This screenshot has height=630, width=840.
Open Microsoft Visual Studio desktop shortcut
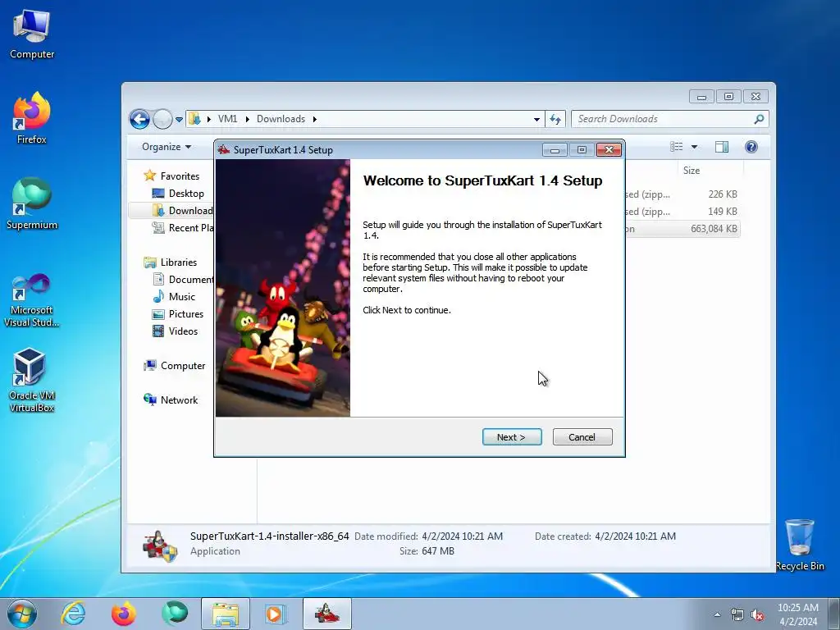coord(32,300)
